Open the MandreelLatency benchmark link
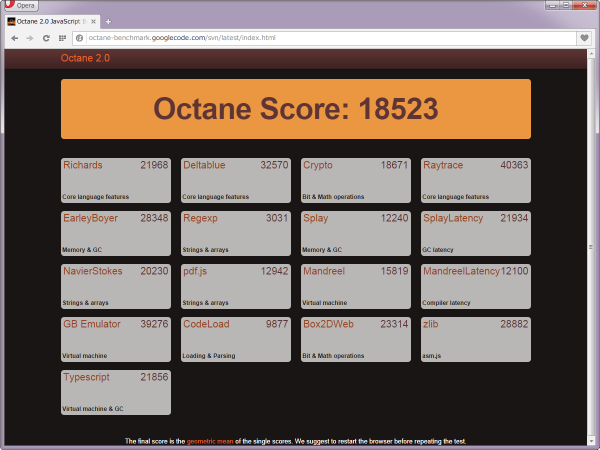This screenshot has width=600, height=450. (x=461, y=271)
